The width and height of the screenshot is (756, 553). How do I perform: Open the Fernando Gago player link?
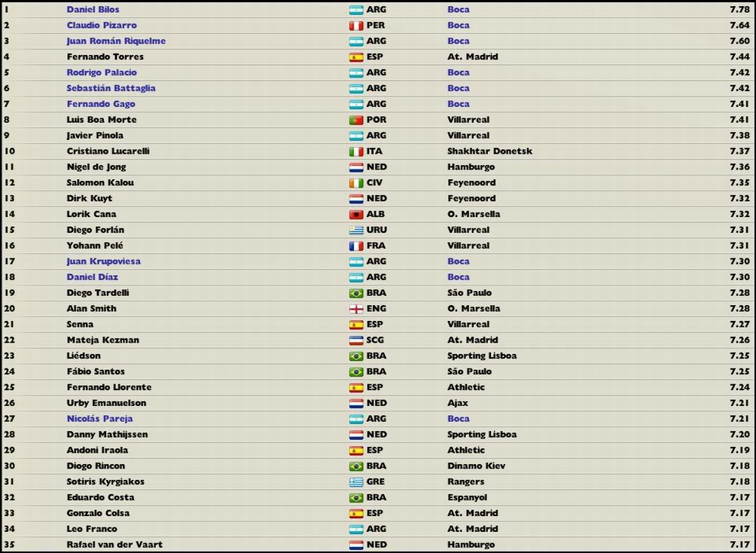coord(101,104)
